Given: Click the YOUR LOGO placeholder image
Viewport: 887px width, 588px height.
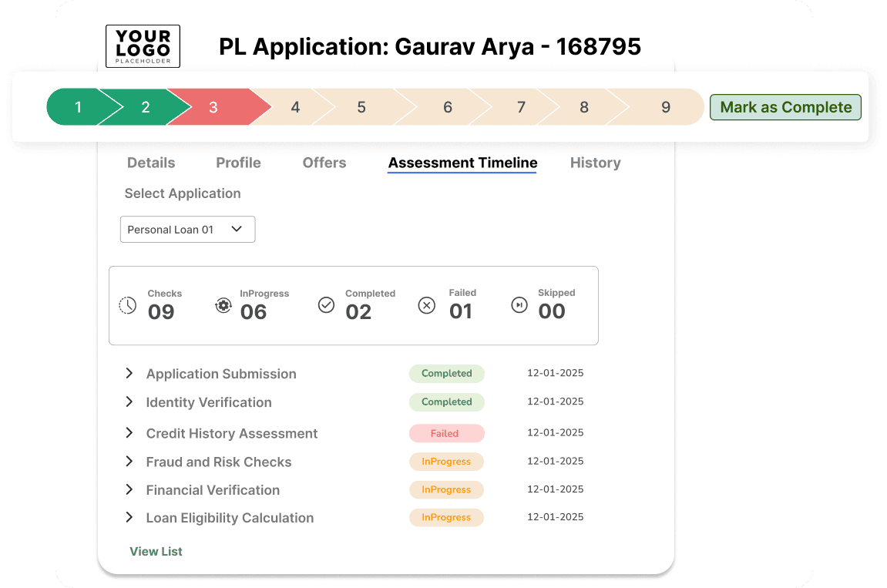Looking at the screenshot, I should tap(142, 46).
